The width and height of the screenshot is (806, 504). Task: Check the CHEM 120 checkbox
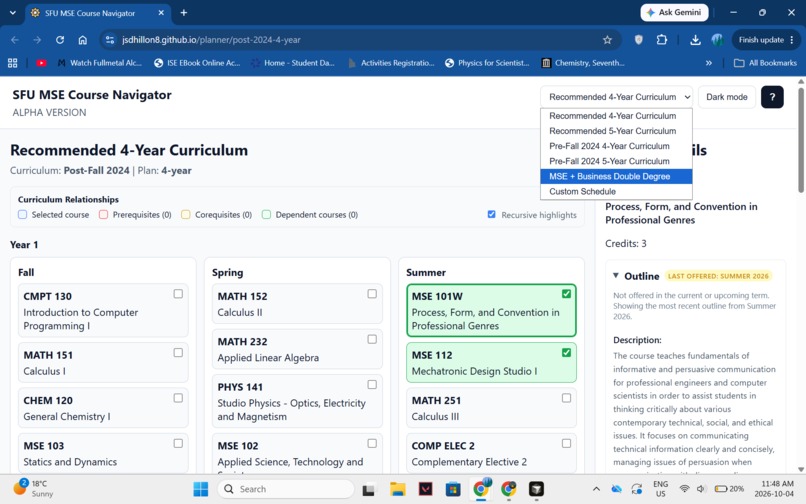point(178,398)
